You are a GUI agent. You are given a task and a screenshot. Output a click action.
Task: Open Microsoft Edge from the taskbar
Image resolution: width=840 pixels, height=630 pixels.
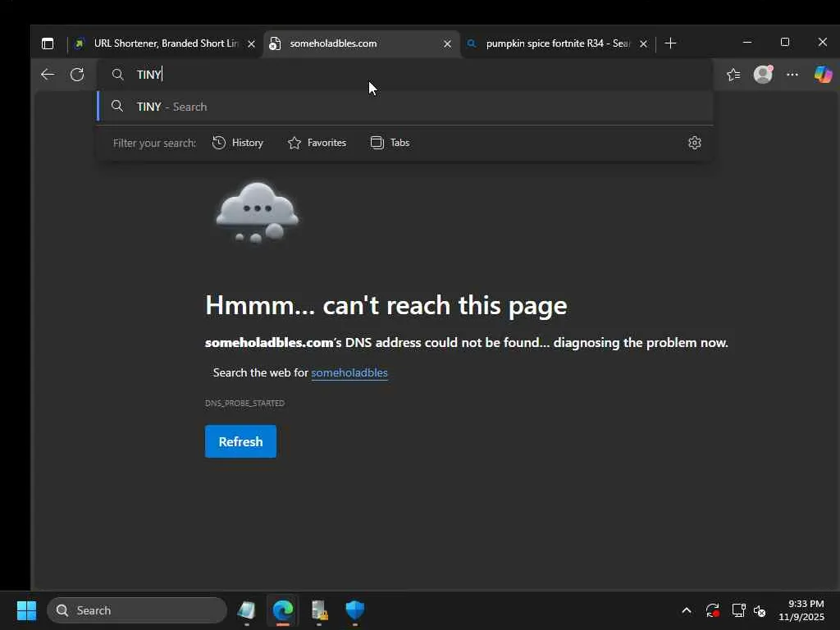(x=283, y=610)
